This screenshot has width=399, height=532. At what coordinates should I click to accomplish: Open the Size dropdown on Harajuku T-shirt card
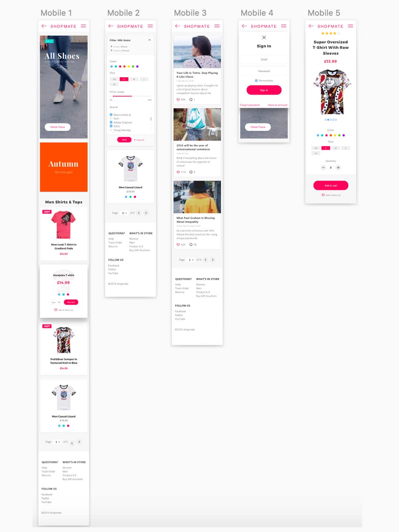coord(55,302)
